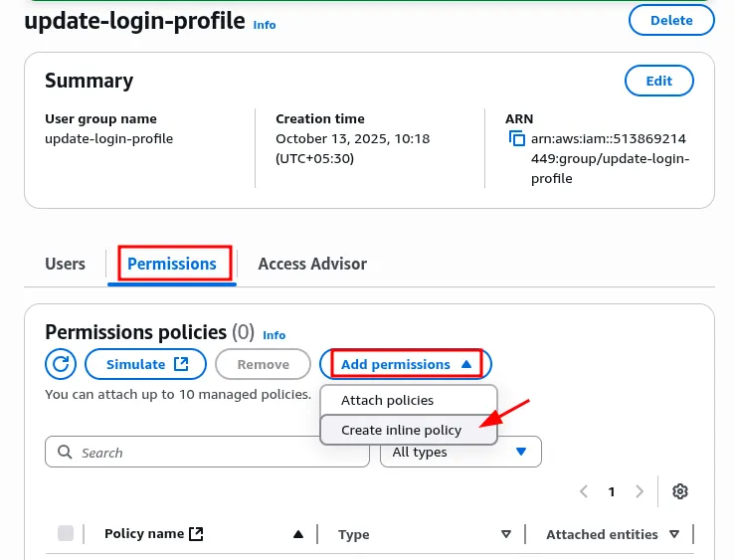Image resolution: width=734 pixels, height=560 pixels.
Task: Click the refresh policies icon button
Action: point(61,364)
